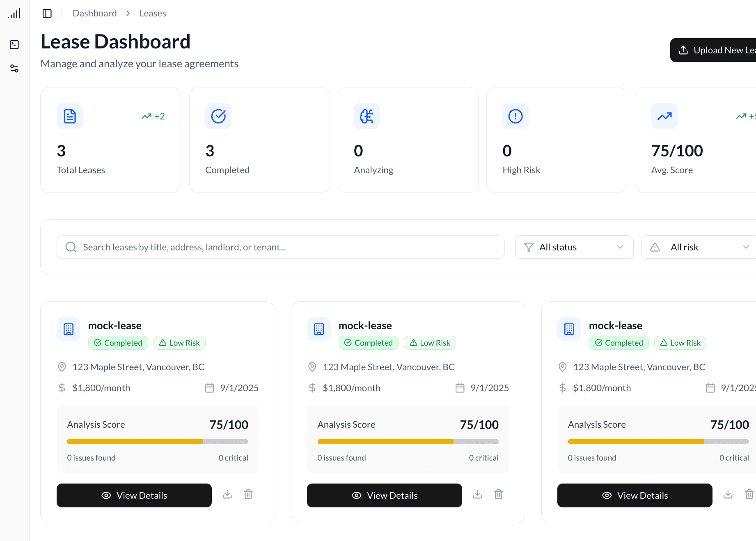This screenshot has height=541, width=756.
Task: Expand the All risk filter dropdown
Action: click(698, 247)
